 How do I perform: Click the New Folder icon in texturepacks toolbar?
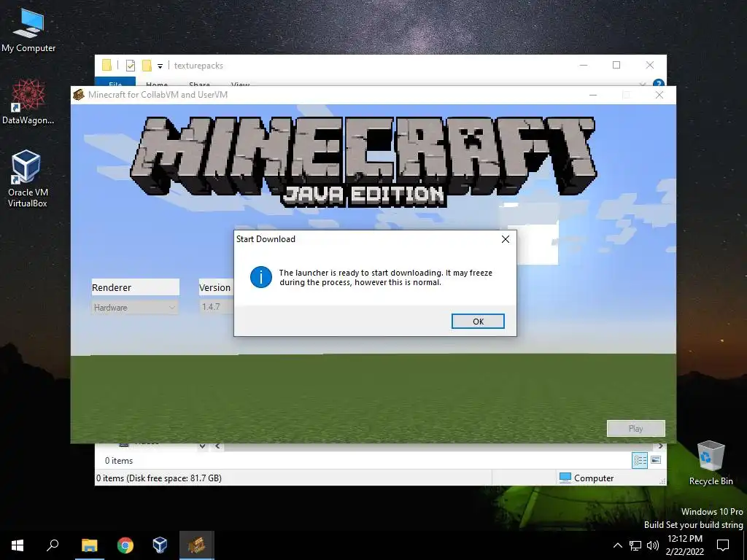[147, 66]
